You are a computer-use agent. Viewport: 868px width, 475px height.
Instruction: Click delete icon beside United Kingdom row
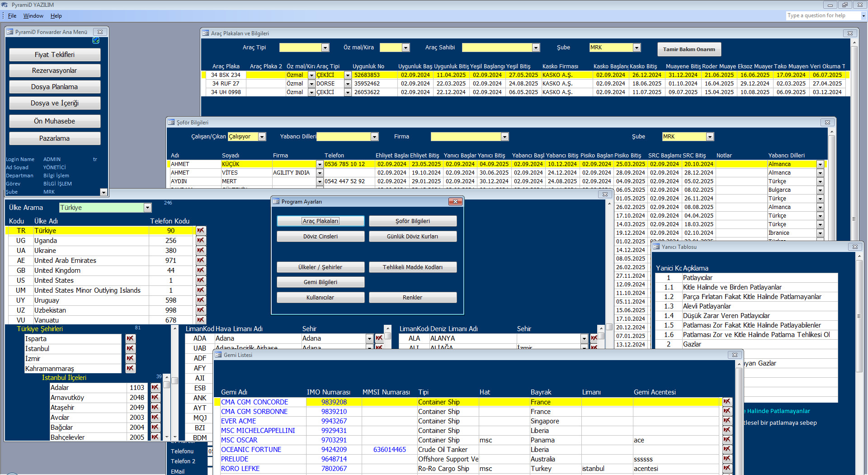[x=201, y=271]
